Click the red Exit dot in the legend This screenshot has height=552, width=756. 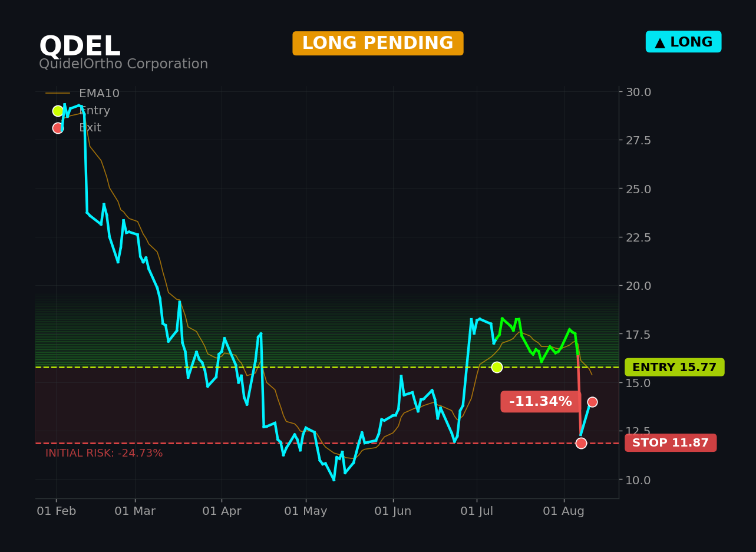point(58,128)
